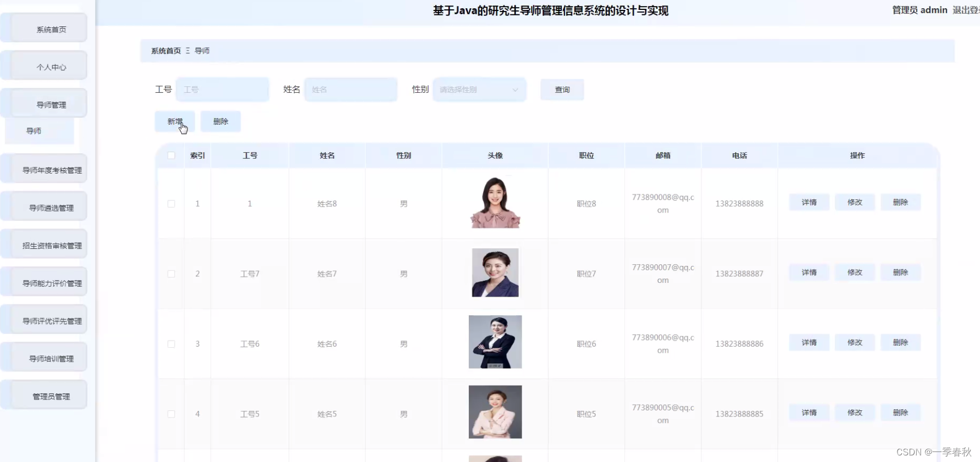
Task: Click the 姓名 column header
Action: click(x=327, y=155)
